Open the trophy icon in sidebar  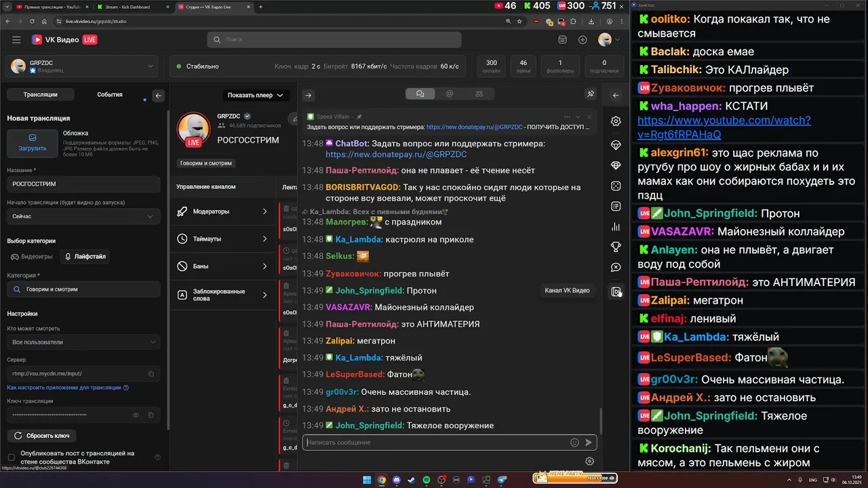click(616, 247)
